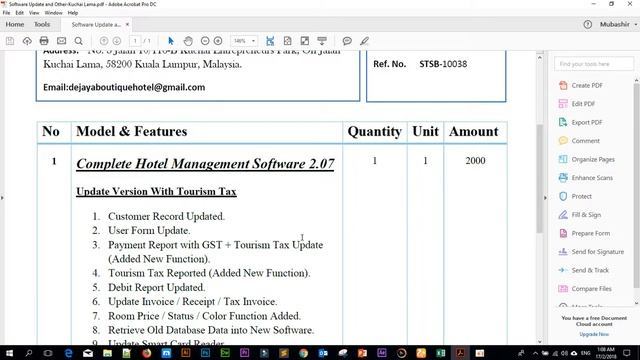Open the Mubashir account dropdown
Viewport: 640px width, 360px height.
618,24
